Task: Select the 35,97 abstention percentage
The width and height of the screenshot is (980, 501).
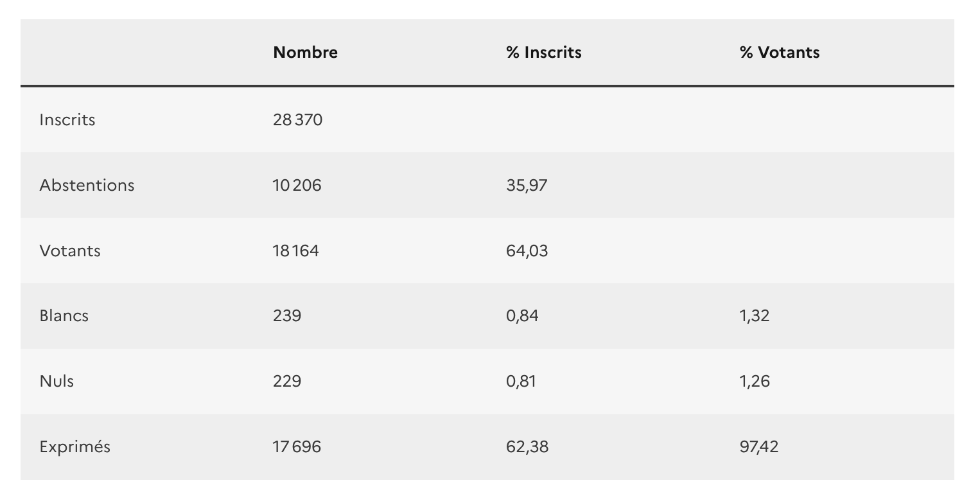Action: click(527, 186)
